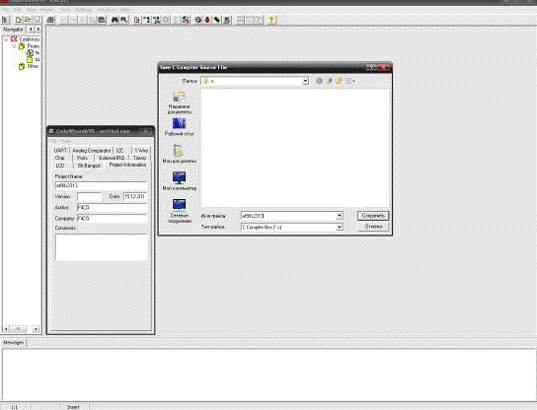537x410 pixels.
Task: Click the go up one level icon
Action: [329, 81]
